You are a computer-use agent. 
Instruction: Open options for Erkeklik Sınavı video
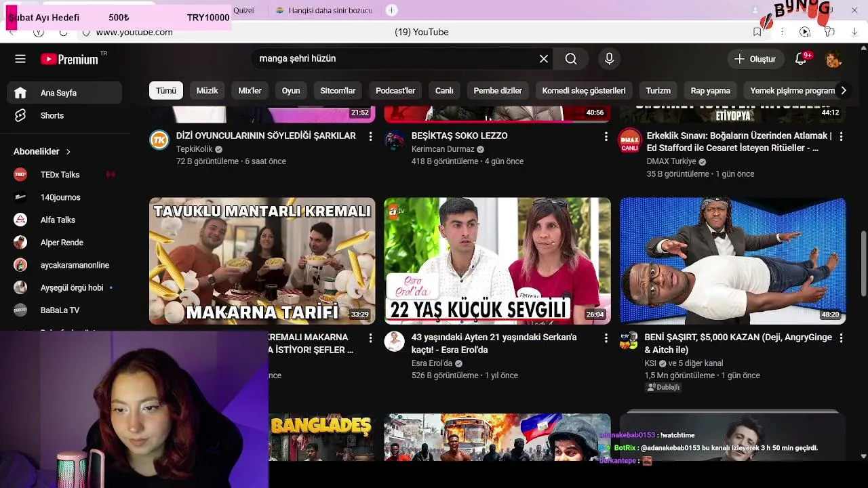click(841, 136)
